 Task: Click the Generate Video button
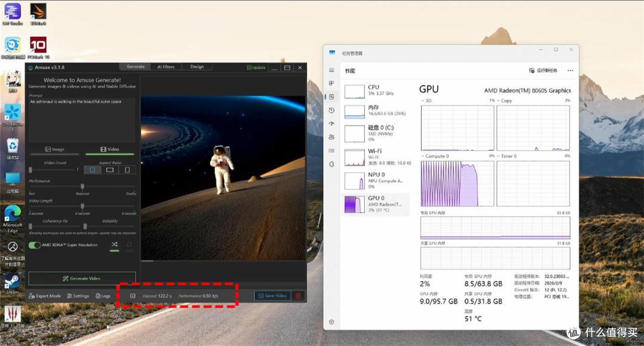click(82, 278)
